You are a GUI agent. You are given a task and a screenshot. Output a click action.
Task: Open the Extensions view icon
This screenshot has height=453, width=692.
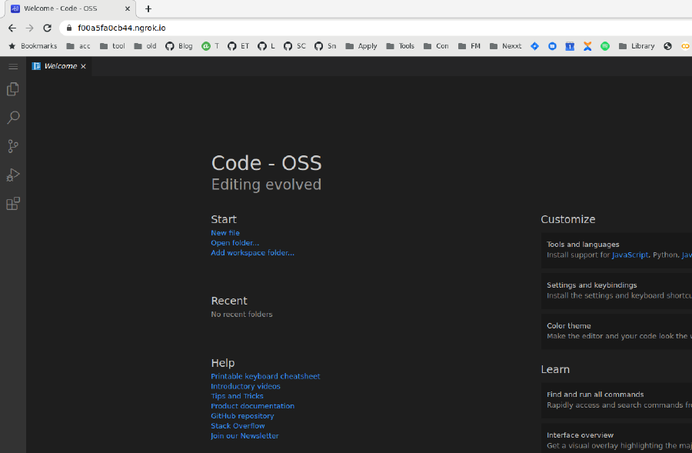(x=13, y=204)
